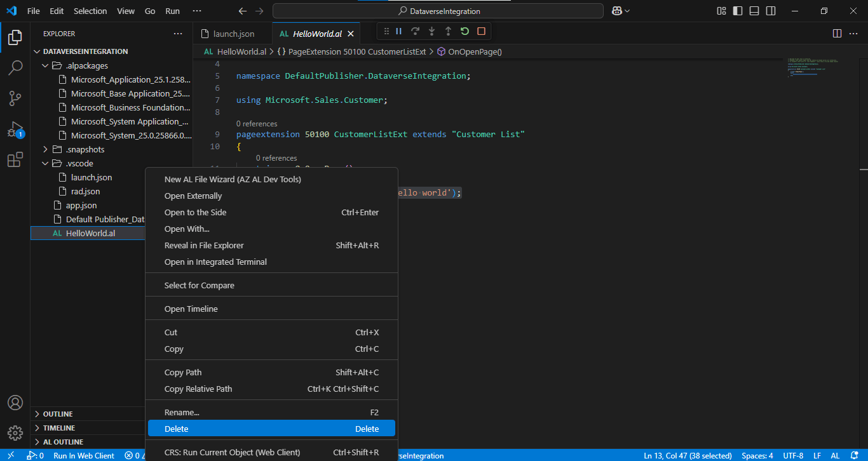Click Run In Web Client in status bar
The width and height of the screenshot is (868, 461).
[84, 455]
